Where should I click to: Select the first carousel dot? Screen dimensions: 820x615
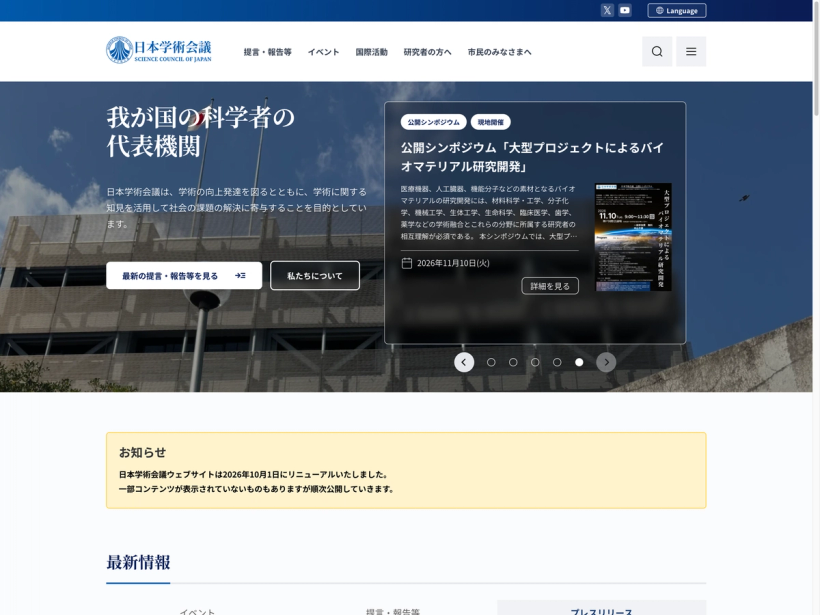tap(491, 362)
